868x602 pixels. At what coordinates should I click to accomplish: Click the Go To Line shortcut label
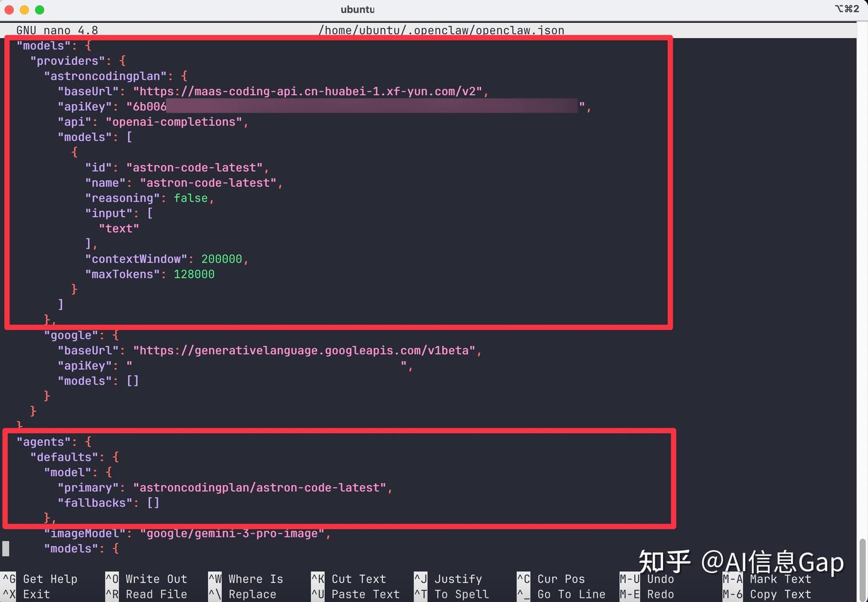coord(571,594)
